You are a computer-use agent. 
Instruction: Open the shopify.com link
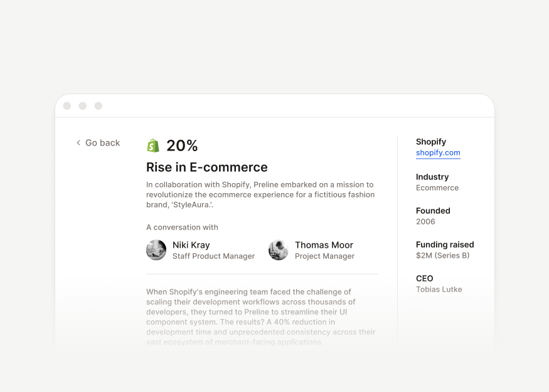pyautogui.click(x=438, y=153)
